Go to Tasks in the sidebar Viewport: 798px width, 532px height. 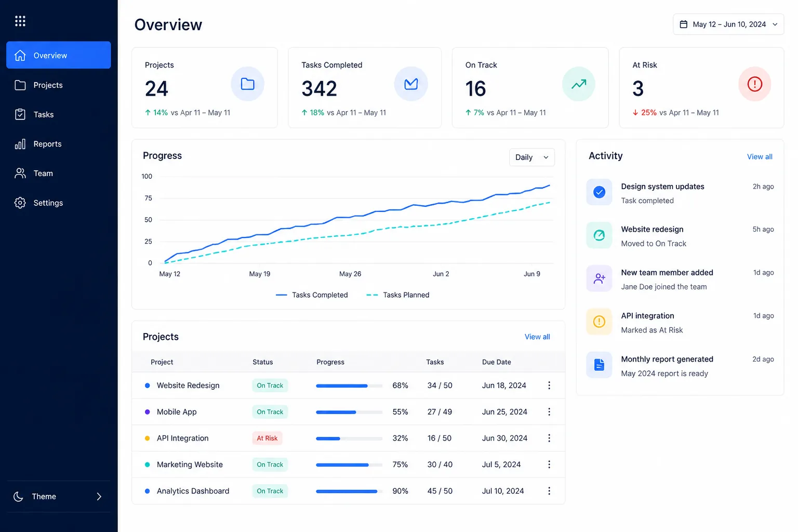[59, 114]
